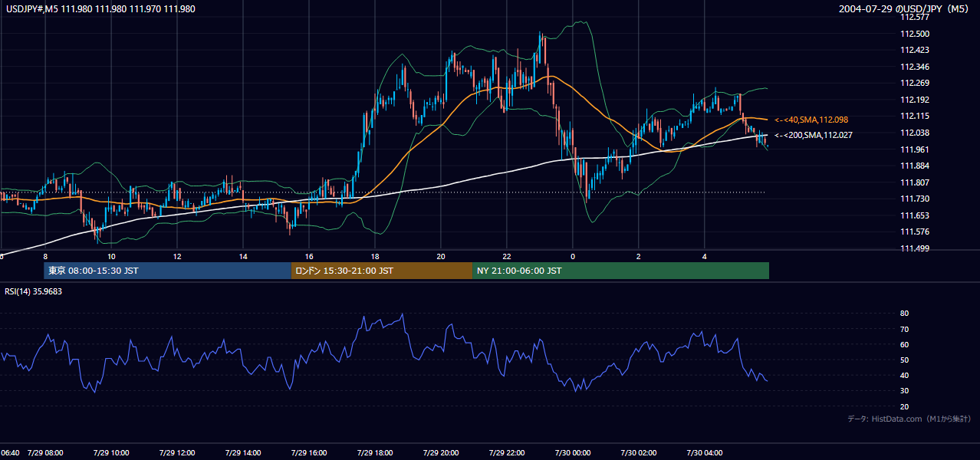Click hour label 22 under the price chart
This screenshot has height=460, width=980.
(x=507, y=256)
